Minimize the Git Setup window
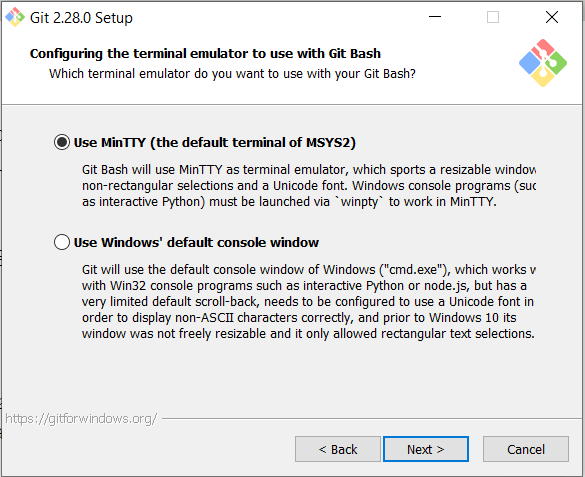 click(435, 17)
